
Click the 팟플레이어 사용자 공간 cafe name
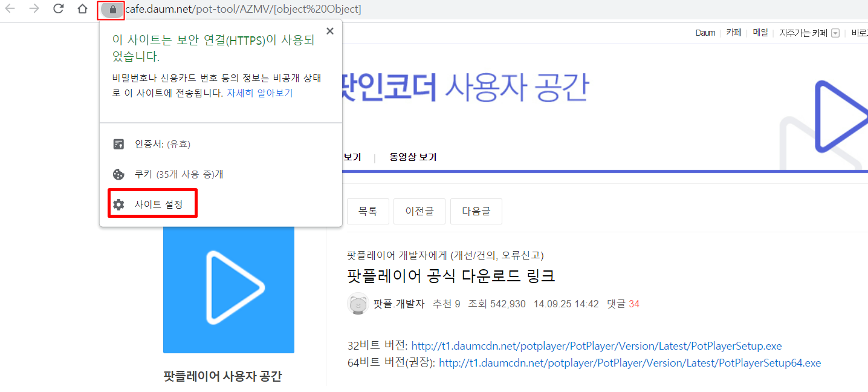click(x=222, y=376)
